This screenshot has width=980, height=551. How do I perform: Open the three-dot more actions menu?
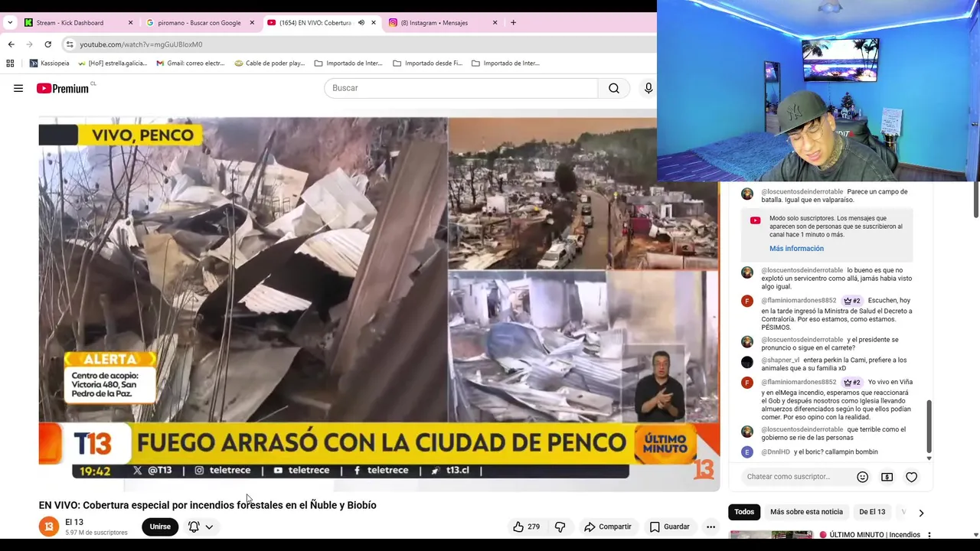710,527
